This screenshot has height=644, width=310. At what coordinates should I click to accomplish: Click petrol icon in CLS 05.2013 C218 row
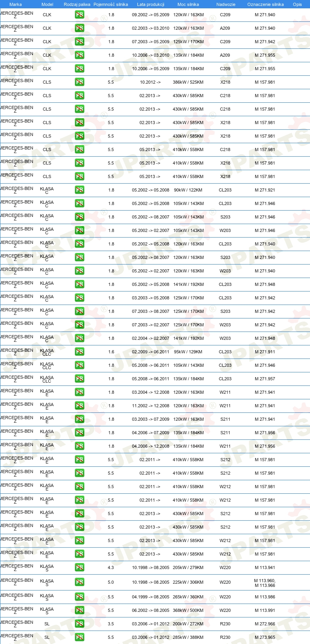[80, 150]
